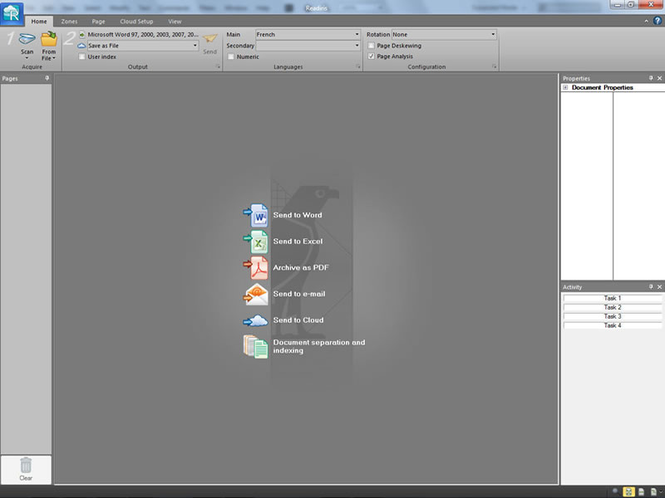The width and height of the screenshot is (665, 498).
Task: Open the Readiris application menu button
Action: pos(11,13)
